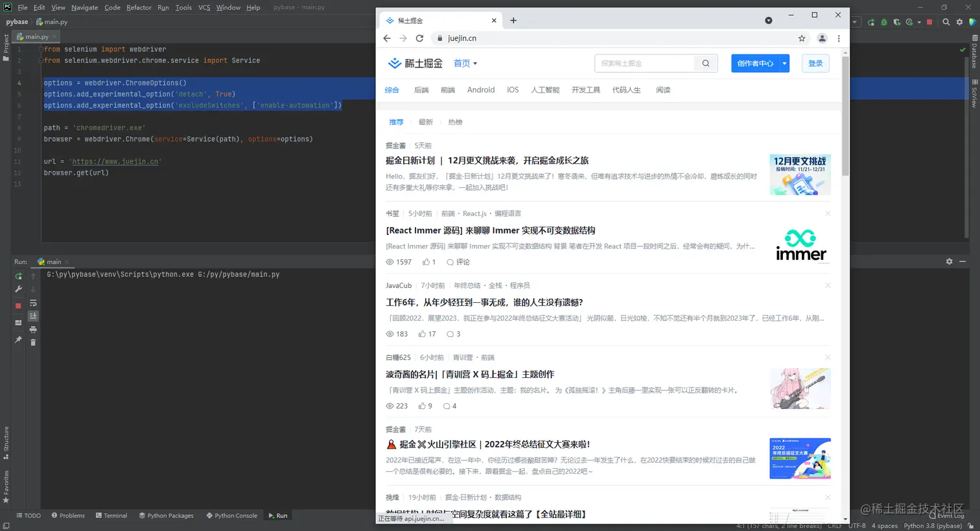Click the rerun icon in PyCharm top toolbar
Viewport: 980px width, 531px height.
(871, 22)
